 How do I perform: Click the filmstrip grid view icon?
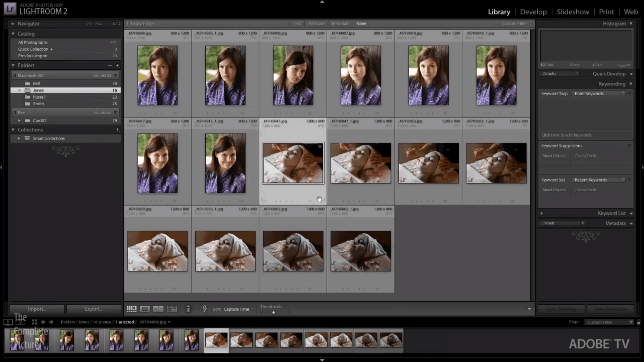pyautogui.click(x=35, y=322)
